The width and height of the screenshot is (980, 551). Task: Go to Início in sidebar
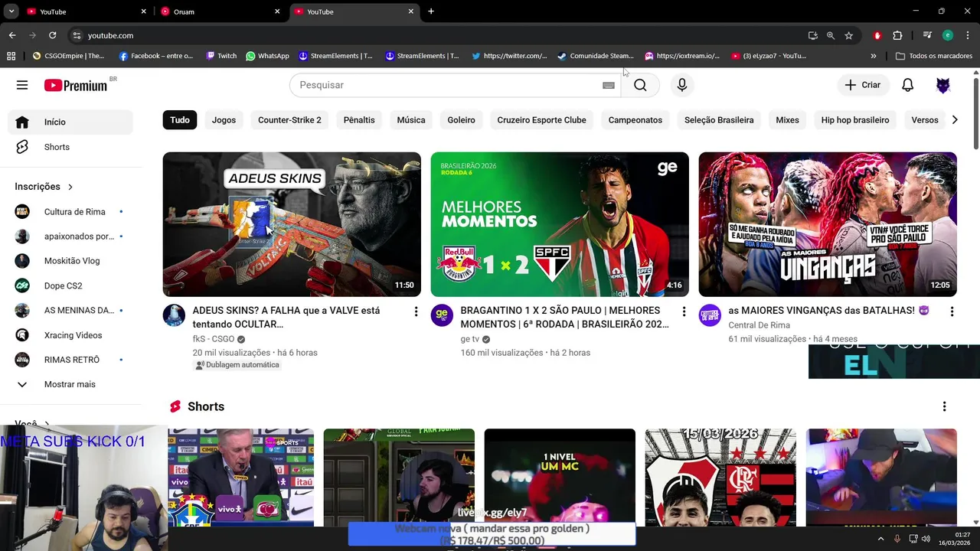tap(70, 122)
